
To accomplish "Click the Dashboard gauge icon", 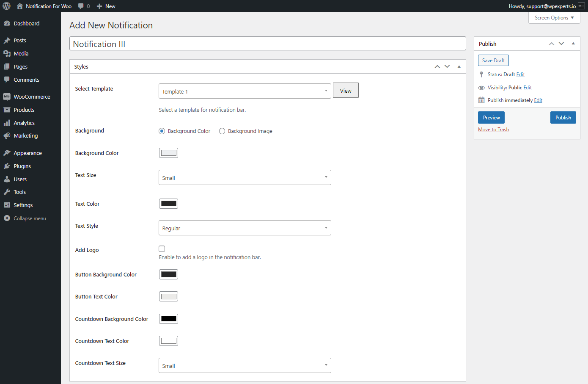I will tap(7, 24).
